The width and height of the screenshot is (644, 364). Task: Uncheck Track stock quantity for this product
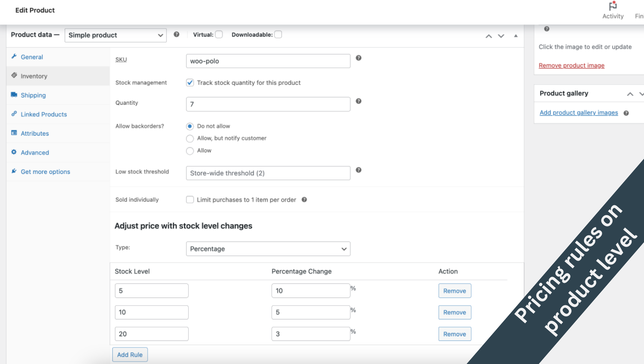point(190,83)
